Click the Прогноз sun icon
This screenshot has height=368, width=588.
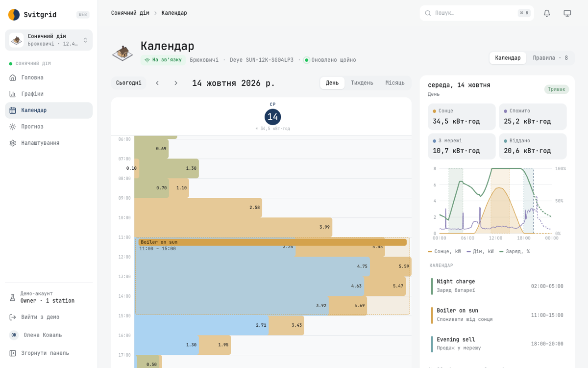pos(13,127)
